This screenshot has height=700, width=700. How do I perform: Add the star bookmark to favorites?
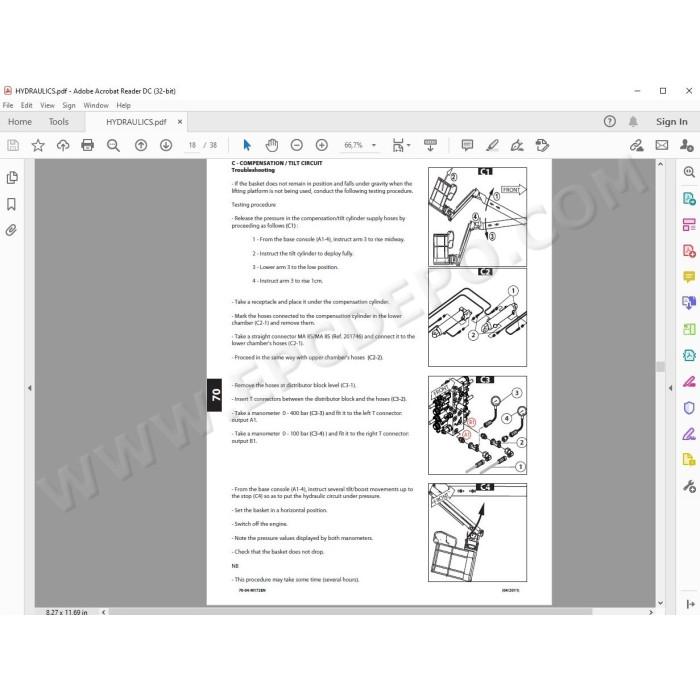pos(38,145)
